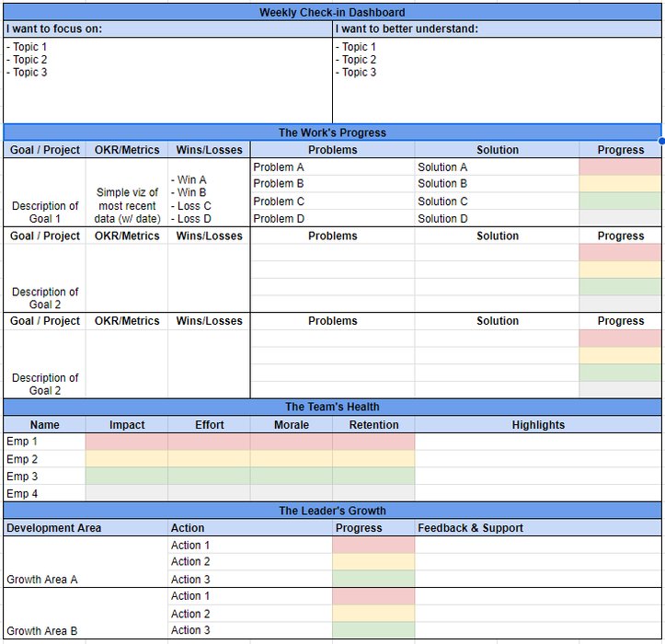Select the Feedback & Support column header

(538, 528)
